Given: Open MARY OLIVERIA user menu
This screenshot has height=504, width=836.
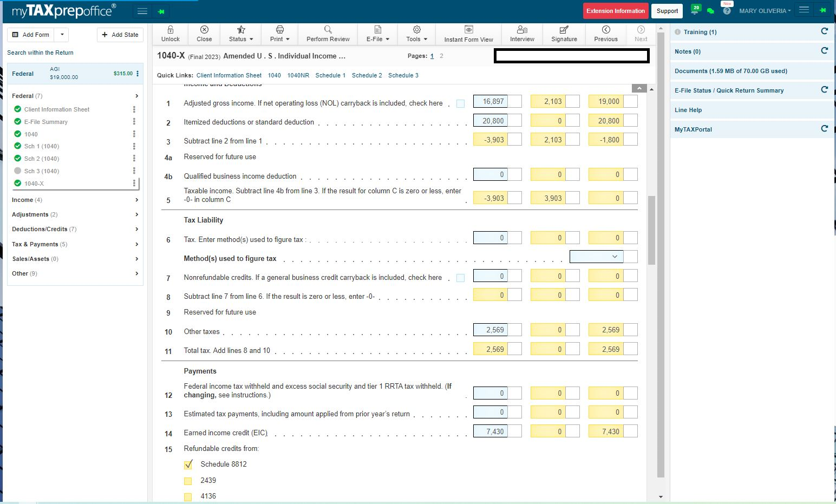Looking at the screenshot, I should point(765,11).
